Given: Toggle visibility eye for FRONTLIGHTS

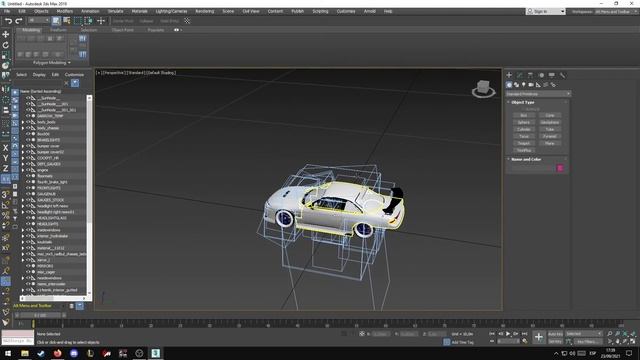Looking at the screenshot, I should click(29, 188).
